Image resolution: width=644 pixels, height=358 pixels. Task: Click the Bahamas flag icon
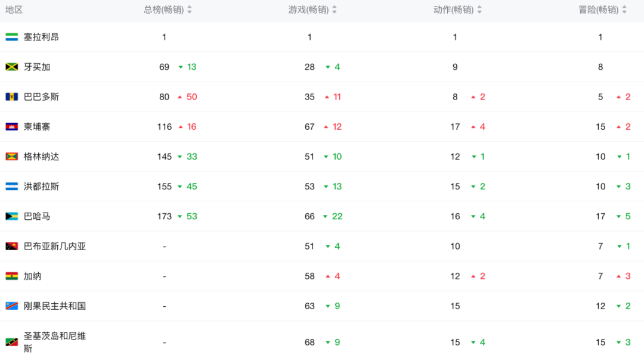coord(11,216)
